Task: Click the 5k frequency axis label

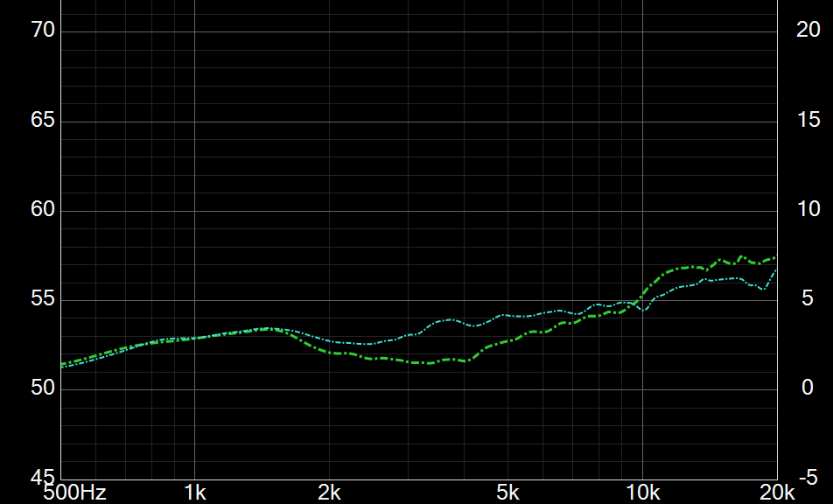Action: tap(507, 493)
